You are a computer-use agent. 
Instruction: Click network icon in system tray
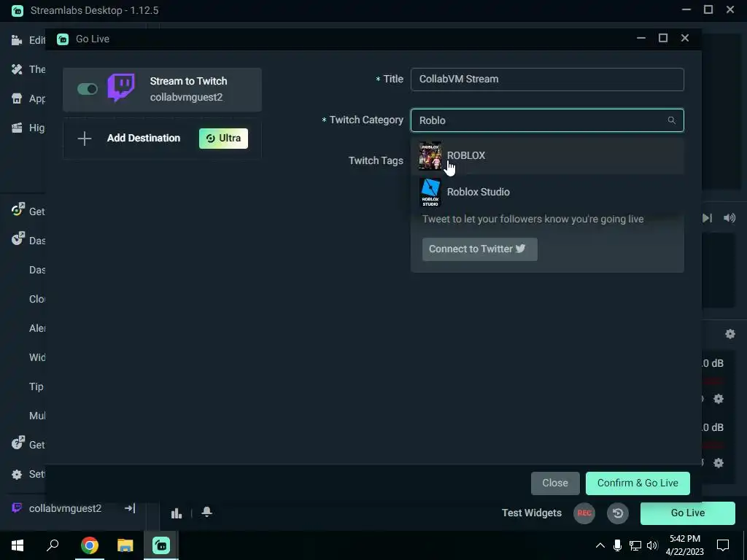pos(635,545)
